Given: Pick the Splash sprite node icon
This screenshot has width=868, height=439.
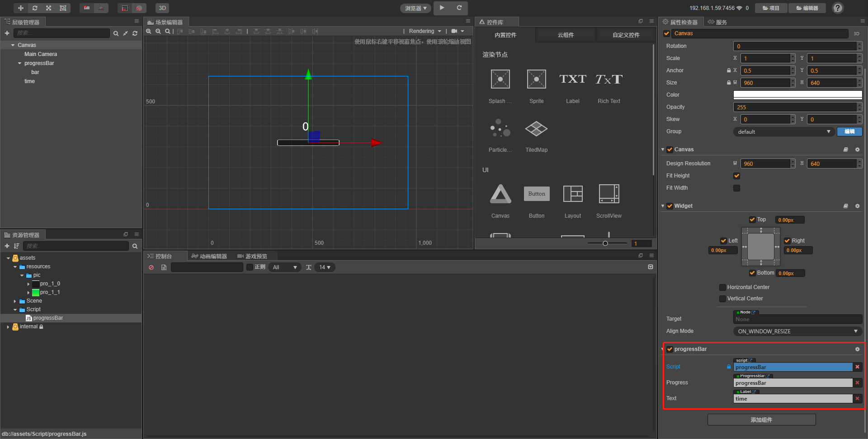Looking at the screenshot, I should pos(500,79).
